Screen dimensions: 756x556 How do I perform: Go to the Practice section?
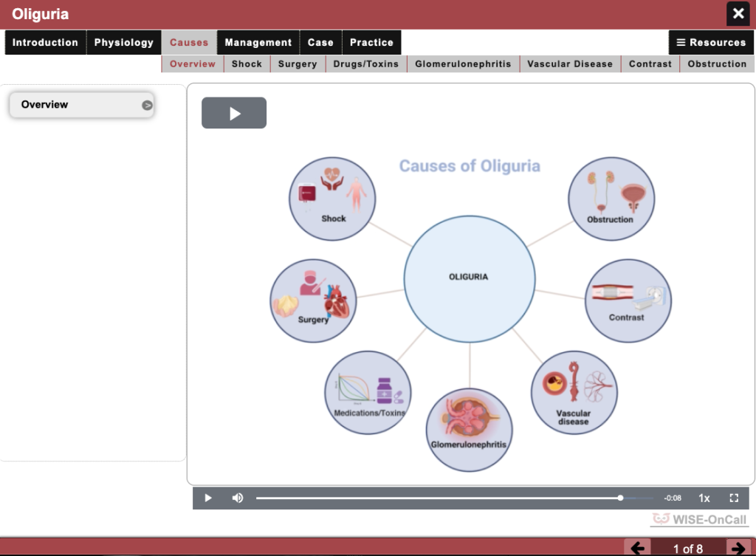[371, 42]
